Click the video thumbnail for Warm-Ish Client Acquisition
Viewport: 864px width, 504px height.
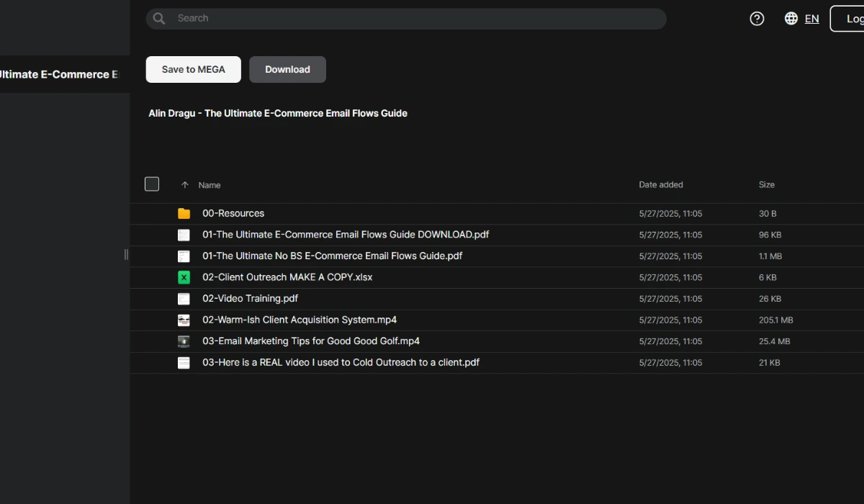[x=184, y=320]
